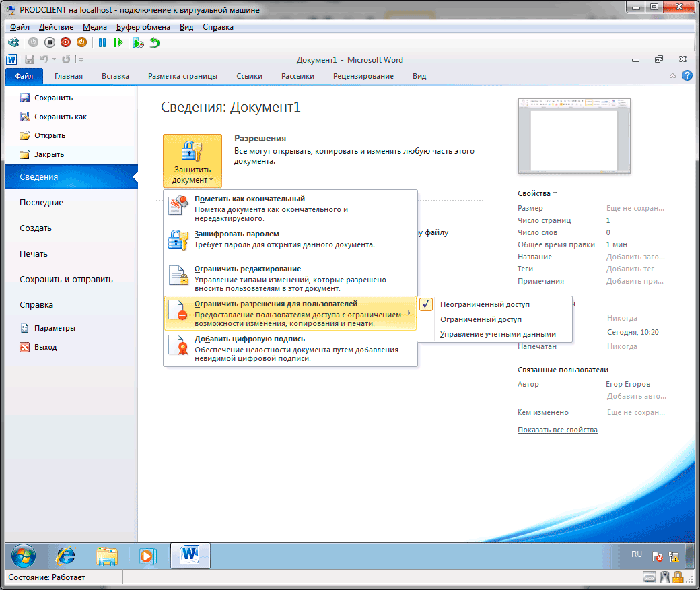
Task: Open the Действие menu of VM window
Action: pyautogui.click(x=57, y=27)
